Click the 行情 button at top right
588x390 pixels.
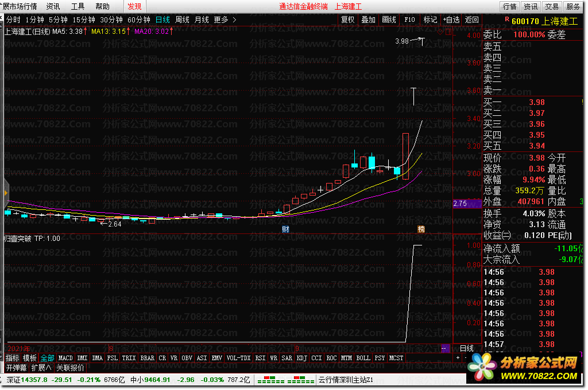tap(509, 7)
